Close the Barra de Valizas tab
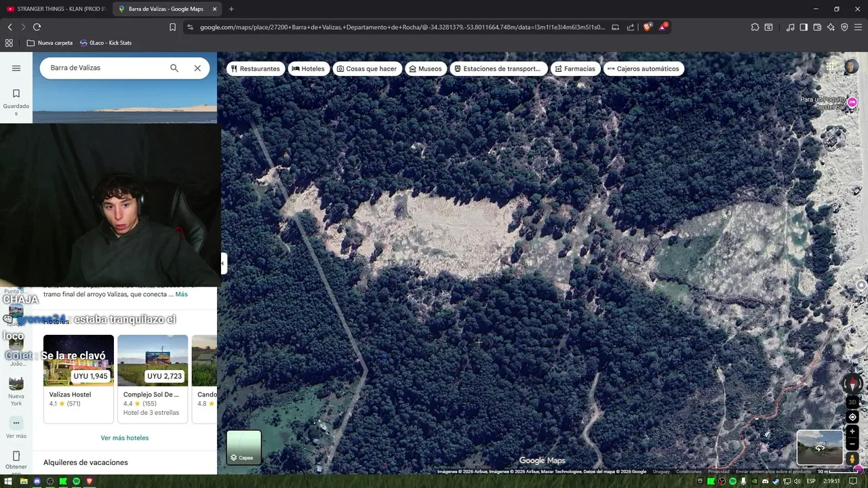Screen dimensions: 868x488 [215, 9]
